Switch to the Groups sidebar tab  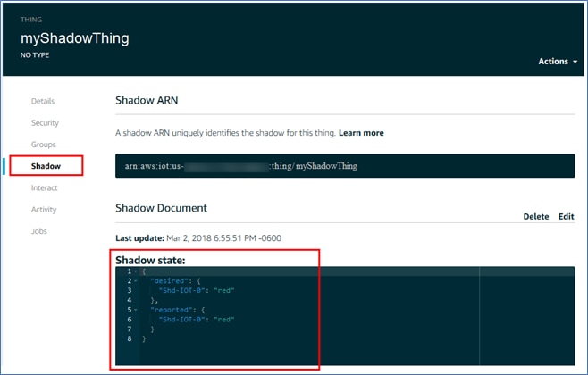point(44,145)
